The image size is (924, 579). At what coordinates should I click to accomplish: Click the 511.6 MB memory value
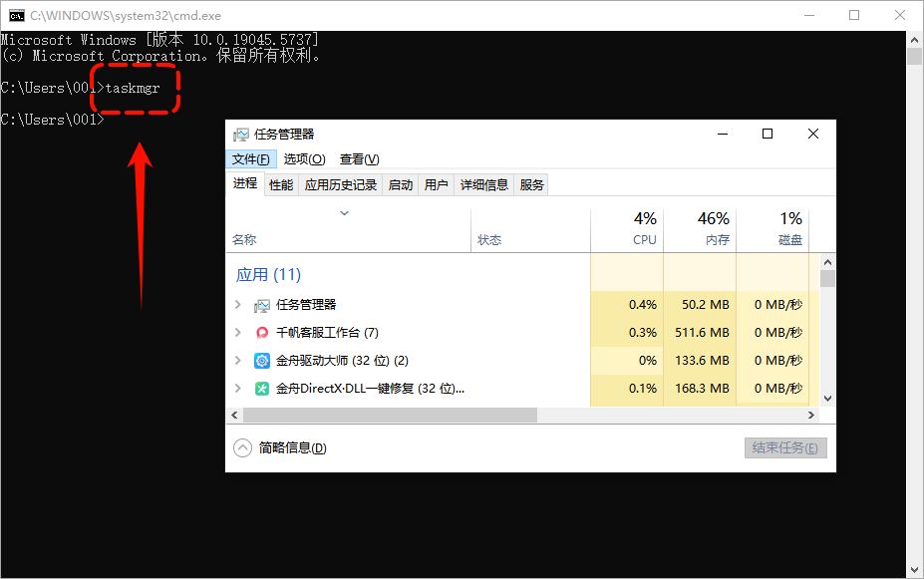702,333
